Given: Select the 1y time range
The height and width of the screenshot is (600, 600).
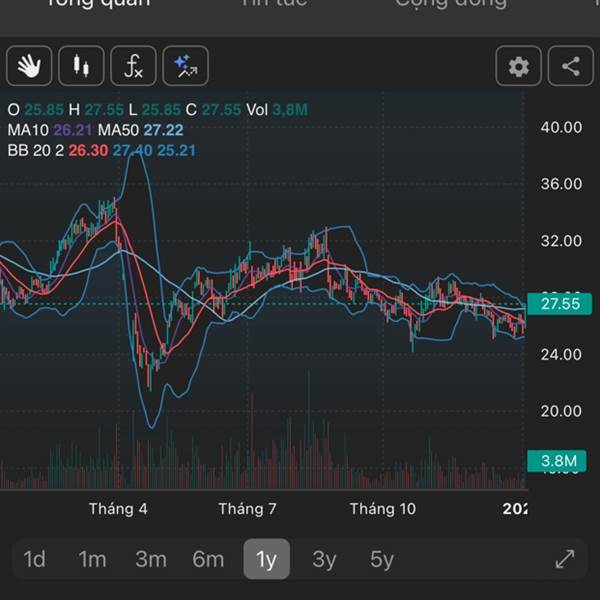Looking at the screenshot, I should pyautogui.click(x=266, y=559).
